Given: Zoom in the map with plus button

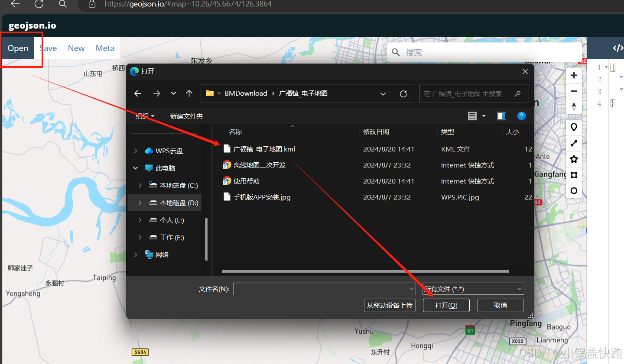Looking at the screenshot, I should [x=574, y=75].
